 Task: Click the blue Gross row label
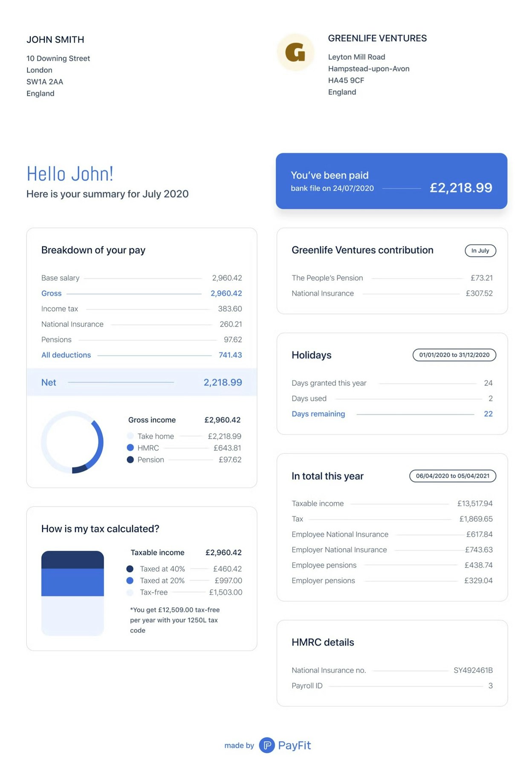click(52, 293)
